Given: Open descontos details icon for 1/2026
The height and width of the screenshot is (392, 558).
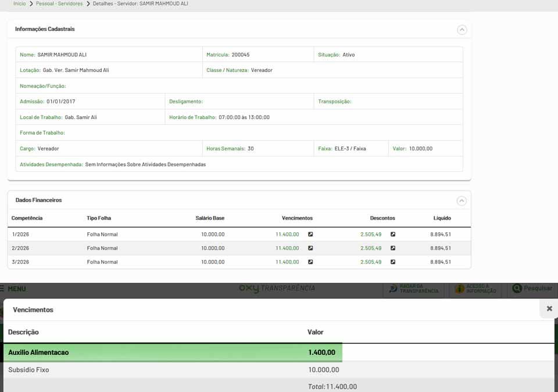Looking at the screenshot, I should click(393, 235).
